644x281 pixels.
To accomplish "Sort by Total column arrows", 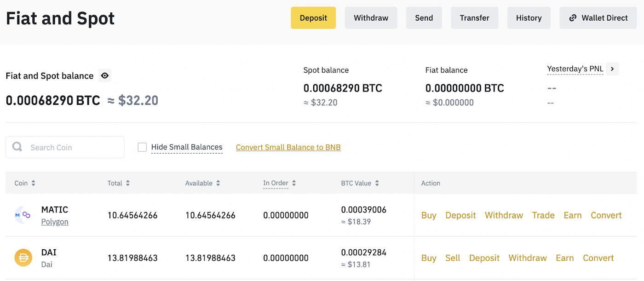I will [x=128, y=183].
